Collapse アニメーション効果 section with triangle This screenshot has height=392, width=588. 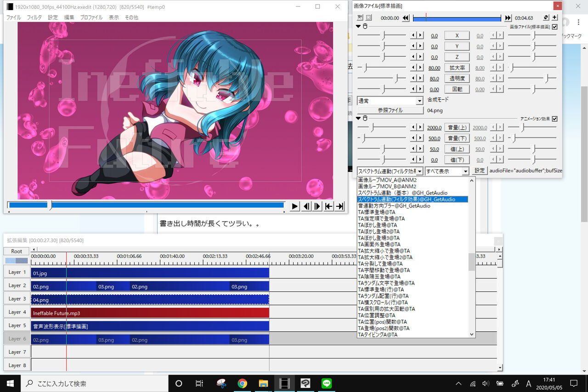point(359,119)
